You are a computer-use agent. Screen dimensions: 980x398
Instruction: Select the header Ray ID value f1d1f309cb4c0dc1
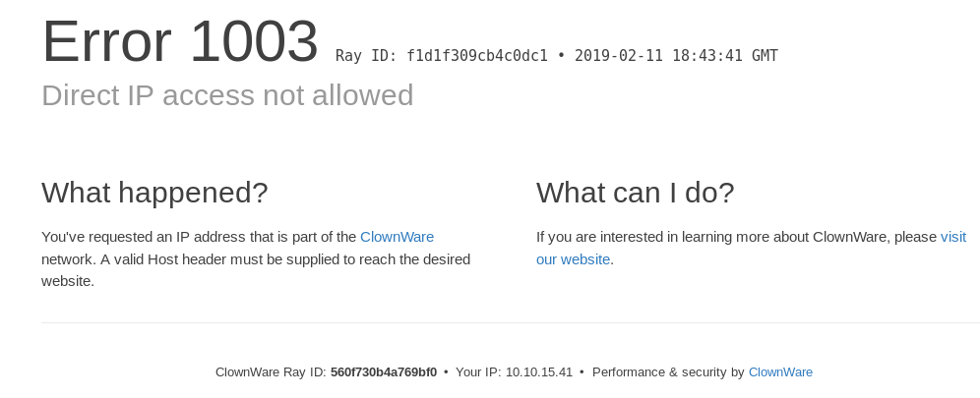(x=477, y=56)
